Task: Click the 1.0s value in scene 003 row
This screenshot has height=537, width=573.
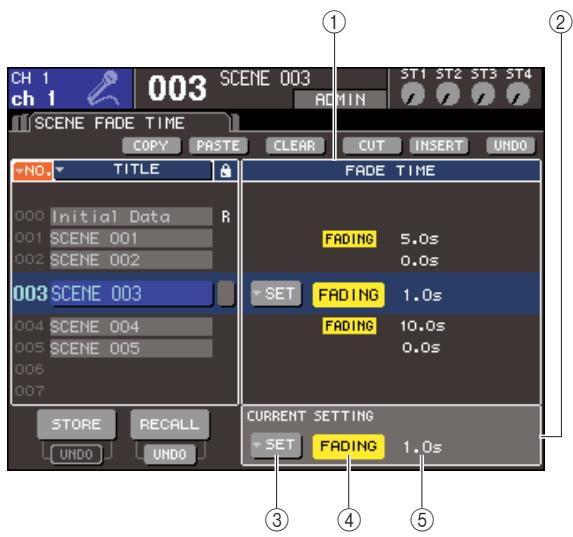Action: pyautogui.click(x=422, y=295)
